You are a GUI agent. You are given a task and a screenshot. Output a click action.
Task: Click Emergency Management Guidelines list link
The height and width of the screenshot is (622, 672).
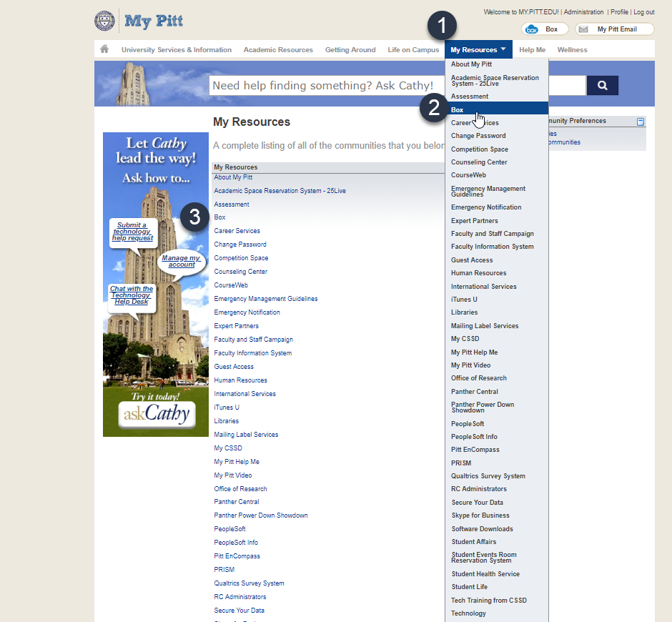[266, 299]
